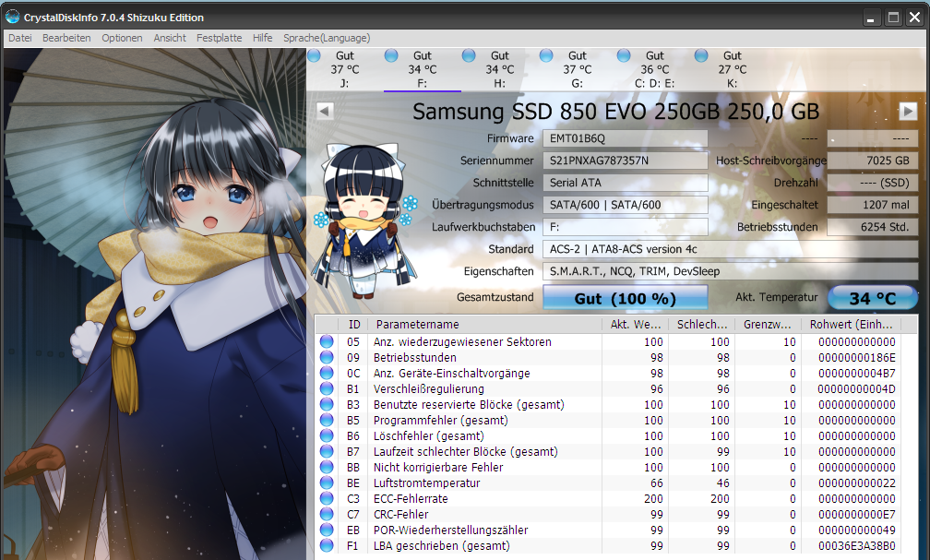Select drive J: status orb
Screen dimensions: 930x560
pyautogui.click(x=314, y=55)
